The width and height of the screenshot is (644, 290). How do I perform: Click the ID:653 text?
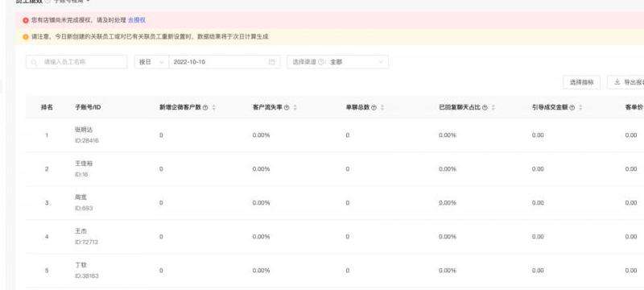click(x=84, y=209)
